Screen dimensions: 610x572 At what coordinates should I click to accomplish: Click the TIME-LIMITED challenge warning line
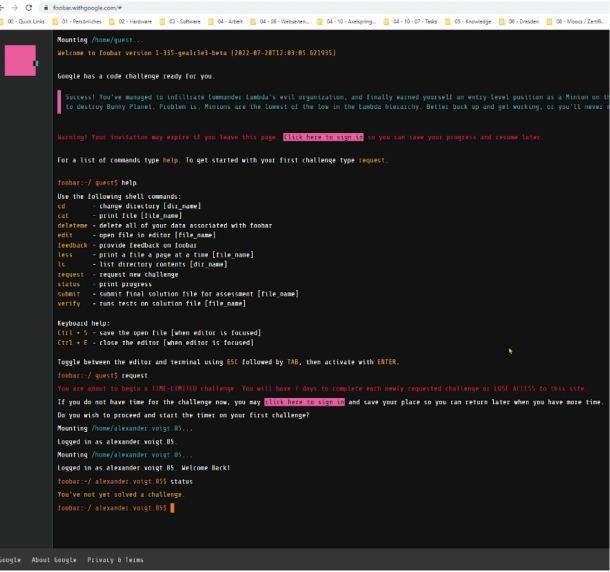322,389
